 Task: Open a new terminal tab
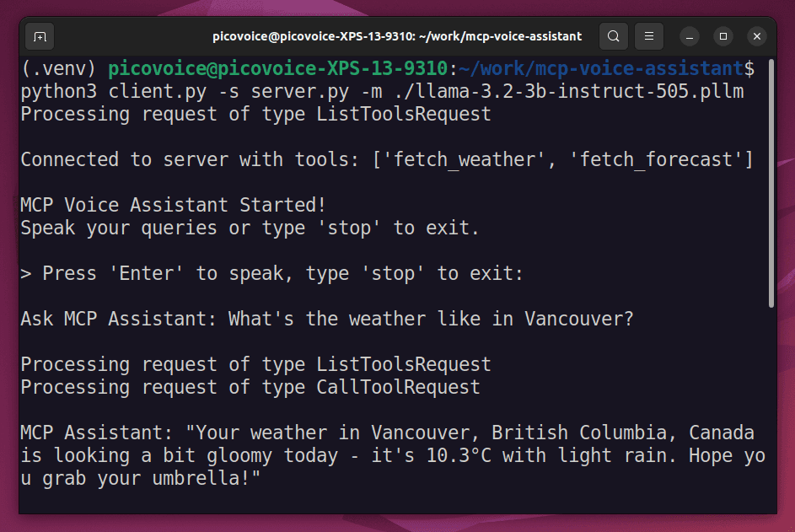point(40,36)
